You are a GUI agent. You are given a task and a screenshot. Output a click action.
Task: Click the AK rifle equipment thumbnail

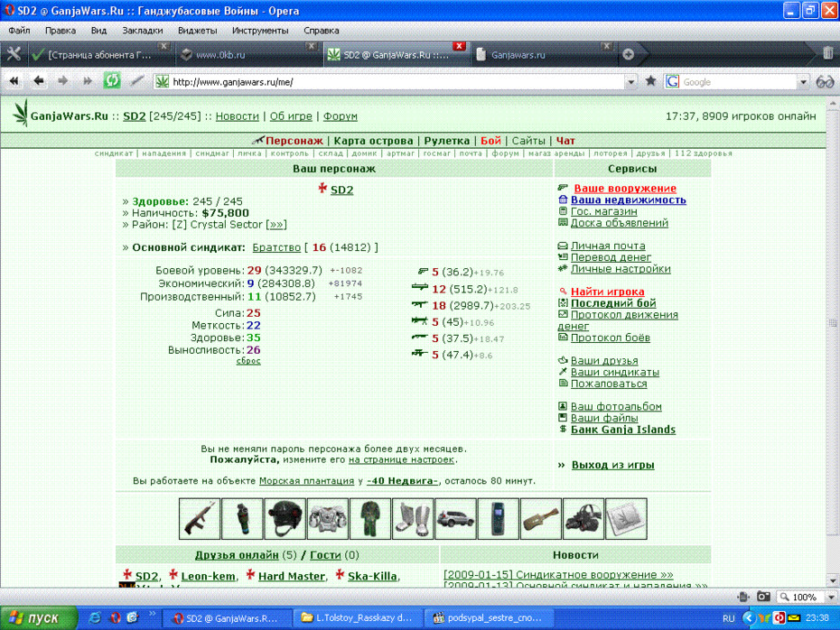pos(200,519)
